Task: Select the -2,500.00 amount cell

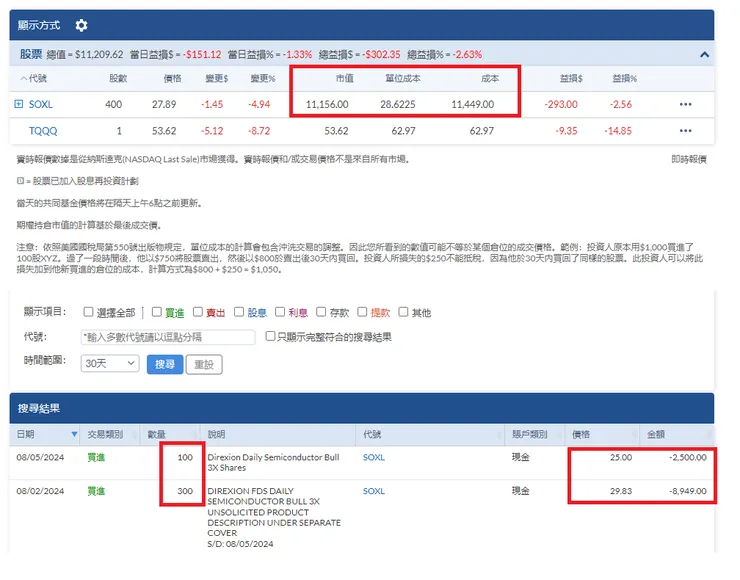Action: [x=688, y=457]
